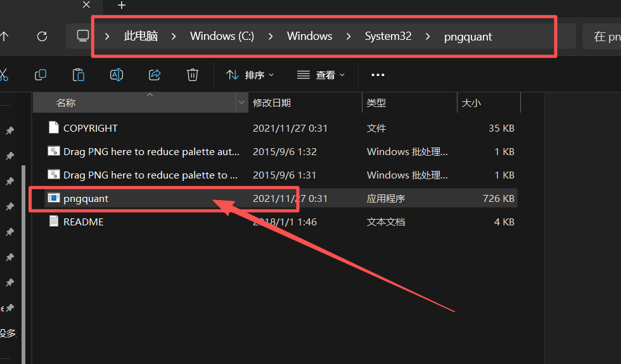
Task: Open the 查看 view dropdown
Action: [321, 75]
